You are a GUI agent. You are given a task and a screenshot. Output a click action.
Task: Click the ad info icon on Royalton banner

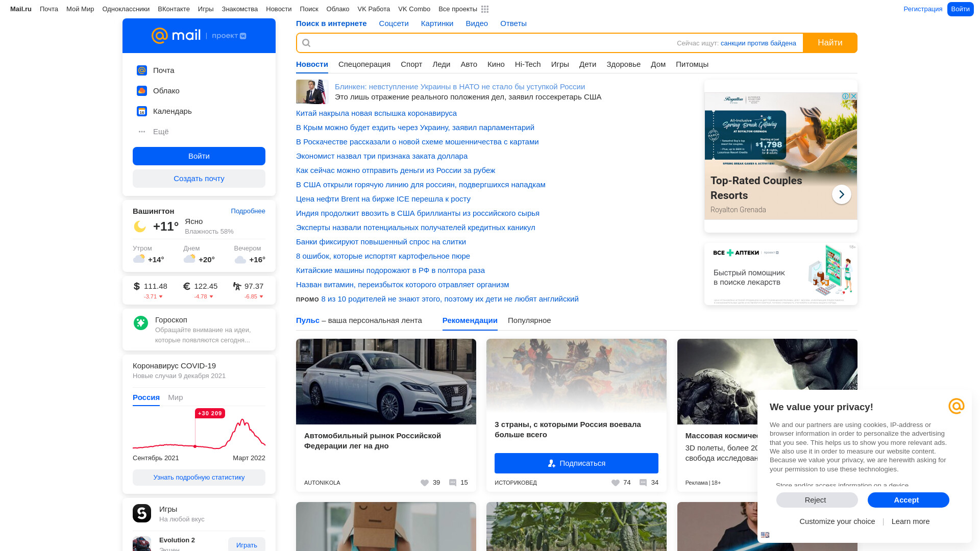click(846, 96)
